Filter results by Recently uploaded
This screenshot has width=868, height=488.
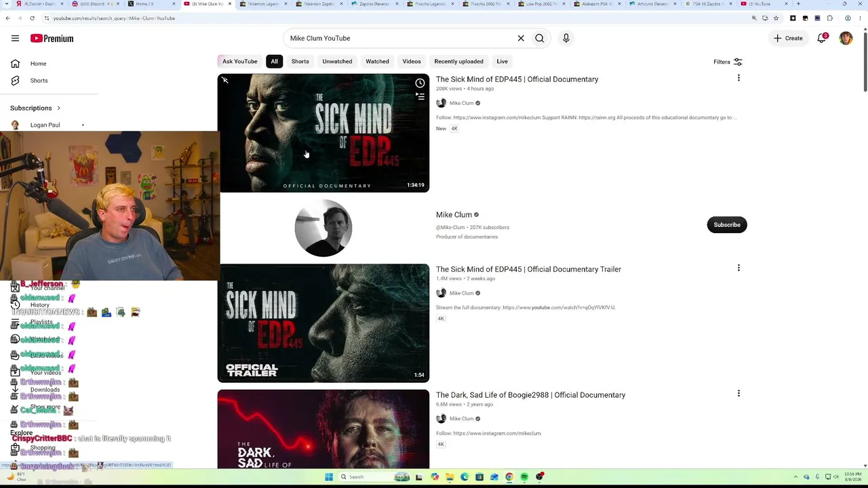458,62
